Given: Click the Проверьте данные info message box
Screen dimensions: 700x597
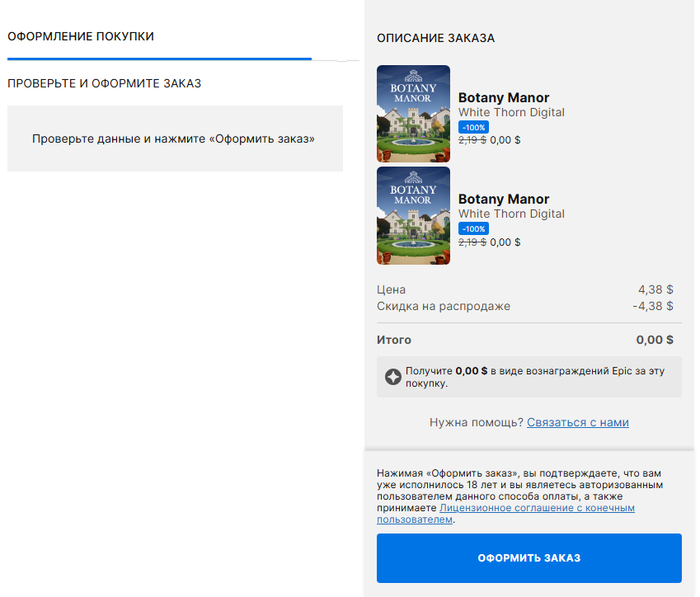Looking at the screenshot, I should 174,139.
